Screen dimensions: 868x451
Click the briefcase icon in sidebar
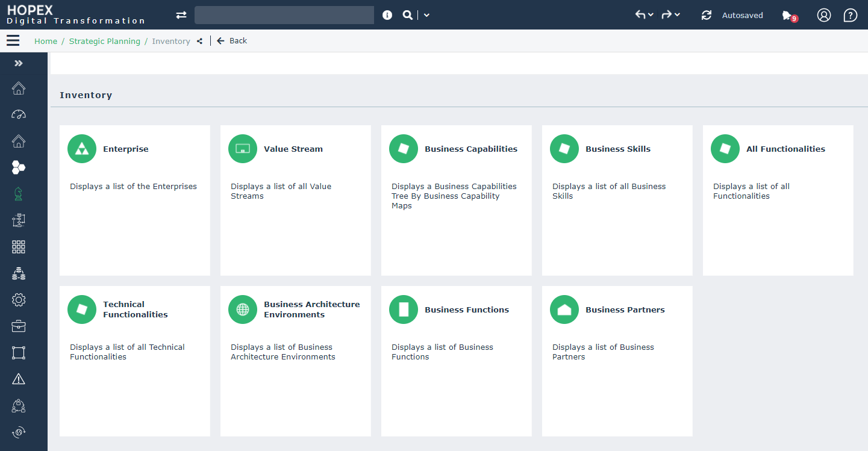coord(19,326)
